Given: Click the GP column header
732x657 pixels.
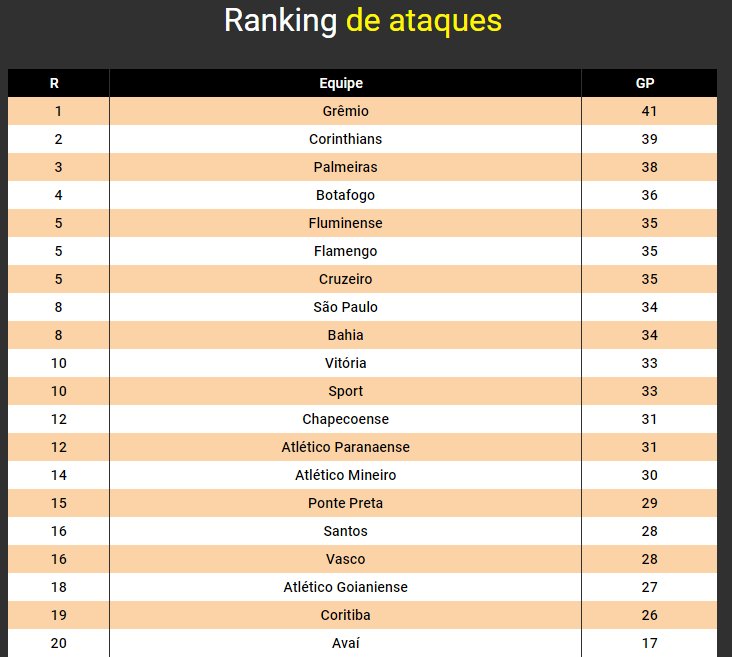Looking at the screenshot, I should [645, 83].
